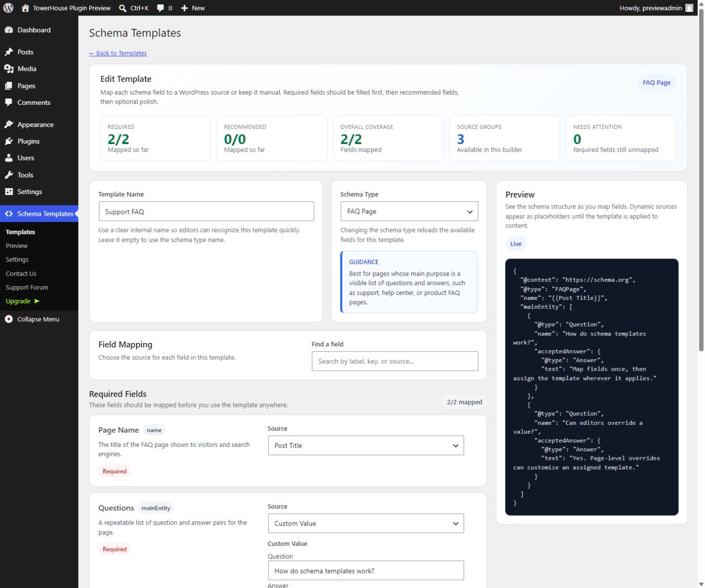705x588 pixels.
Task: Click the JSON schema preview code block
Action: (592, 387)
